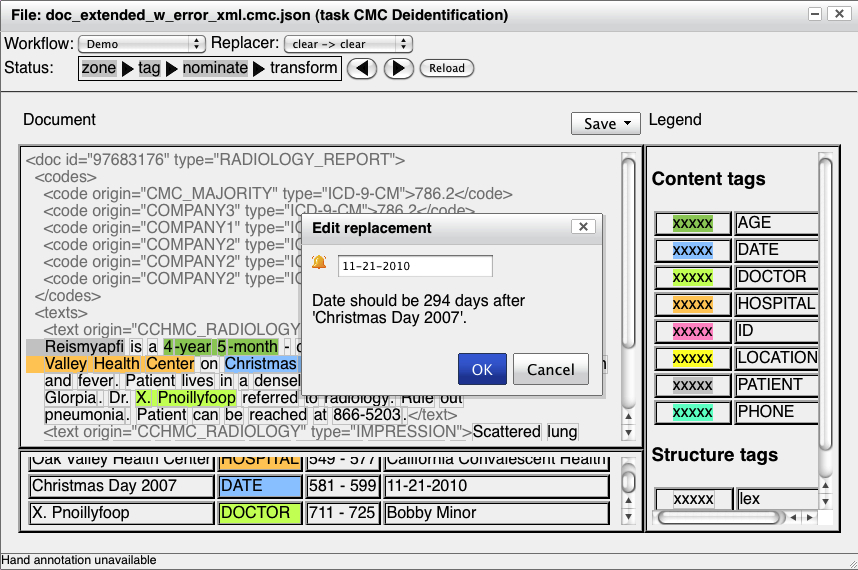Close the Edit replacement dialog
This screenshot has height=570, width=858.
tap(582, 227)
